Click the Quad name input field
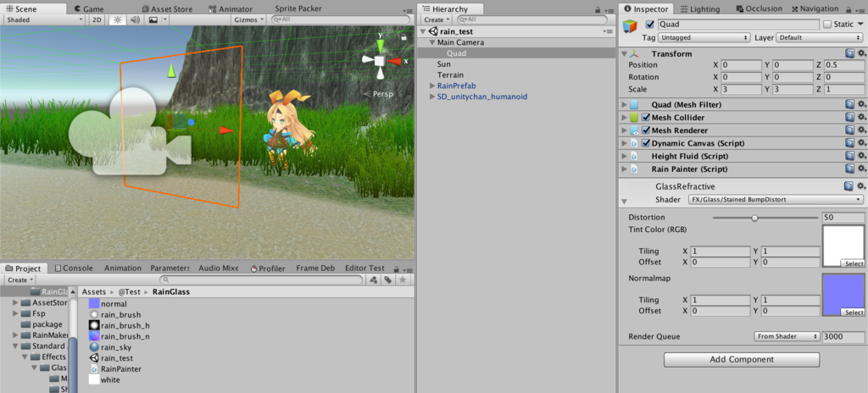The width and height of the screenshot is (868, 393). point(738,25)
